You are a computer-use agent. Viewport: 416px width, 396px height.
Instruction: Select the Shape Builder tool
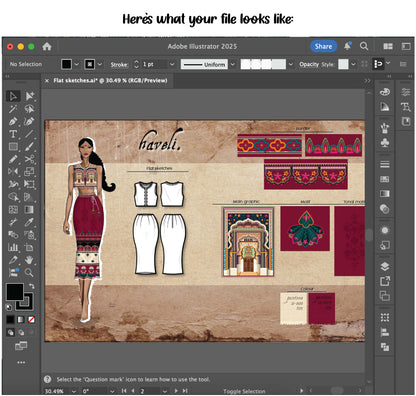tap(13, 197)
